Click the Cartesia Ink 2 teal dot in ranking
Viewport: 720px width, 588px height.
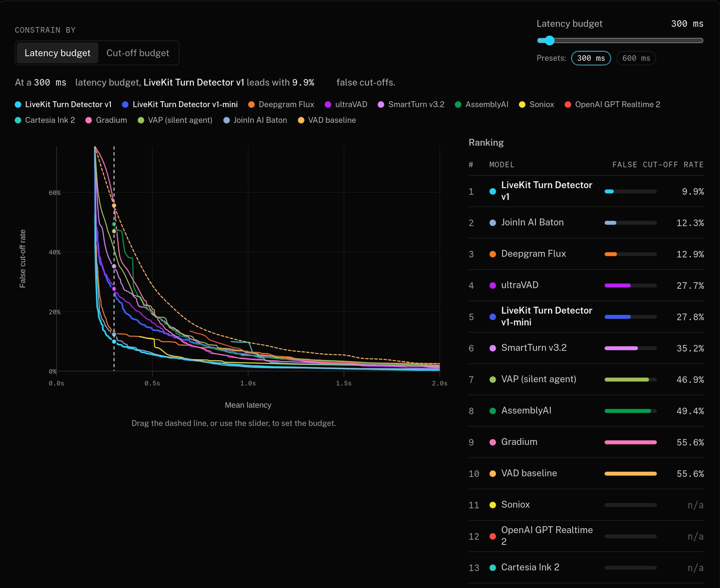click(x=493, y=568)
